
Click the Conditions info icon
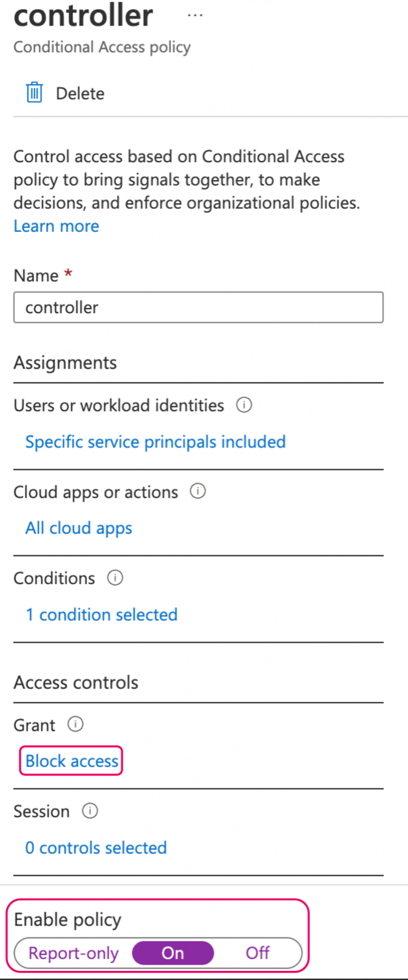(115, 577)
